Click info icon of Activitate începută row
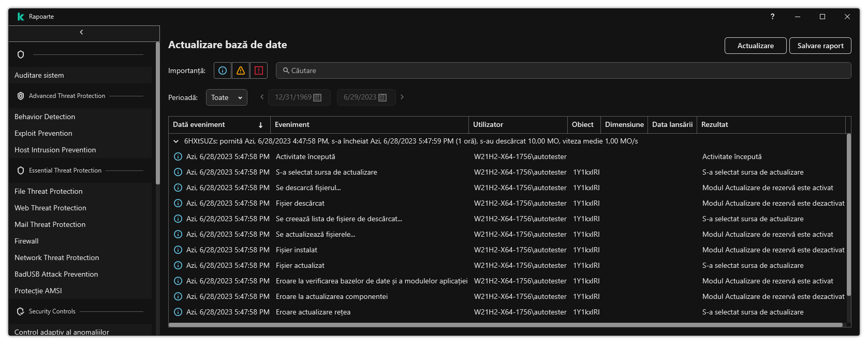Image resolution: width=868 pixels, height=344 pixels. point(178,156)
